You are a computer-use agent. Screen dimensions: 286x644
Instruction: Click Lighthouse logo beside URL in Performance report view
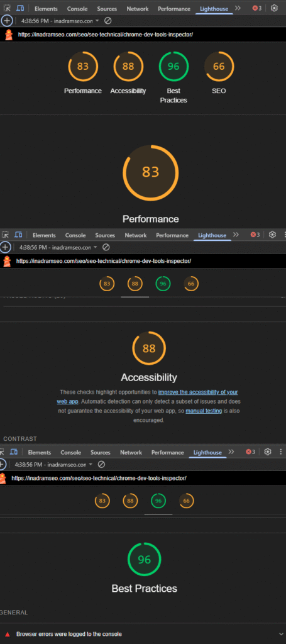tap(9, 35)
